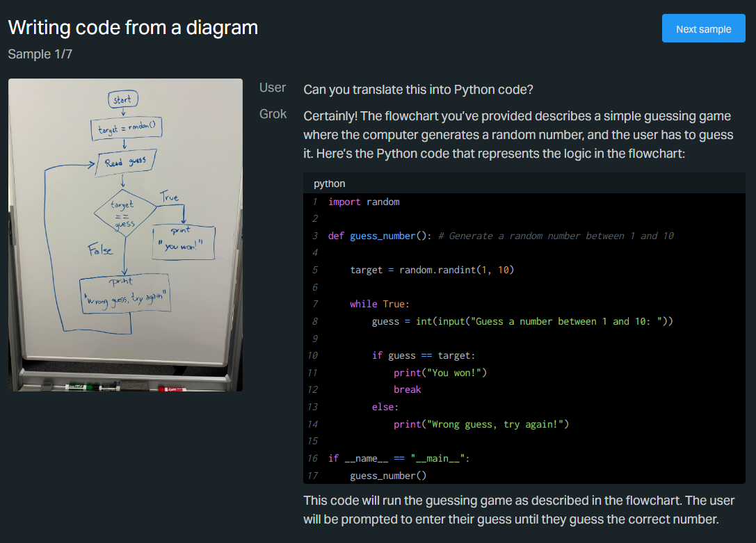Image resolution: width=756 pixels, height=543 pixels.
Task: Click the red marker on the whiteboard tray
Action: click(171, 387)
